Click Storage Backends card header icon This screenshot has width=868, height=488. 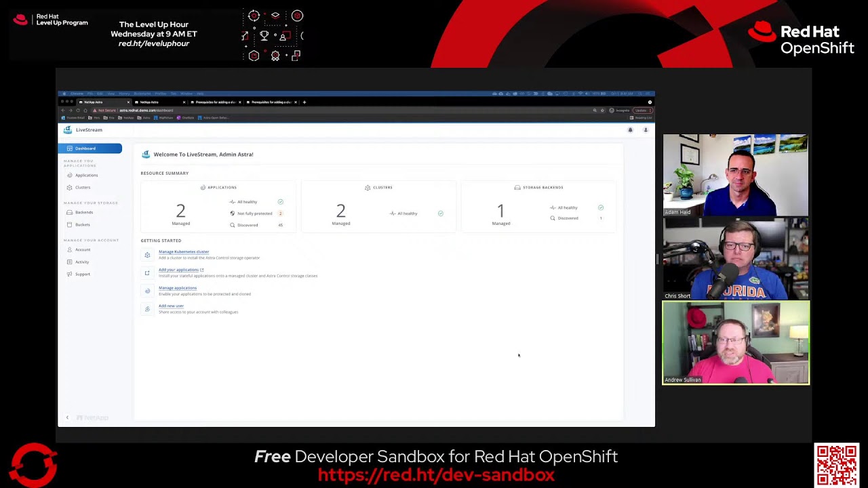pos(517,187)
